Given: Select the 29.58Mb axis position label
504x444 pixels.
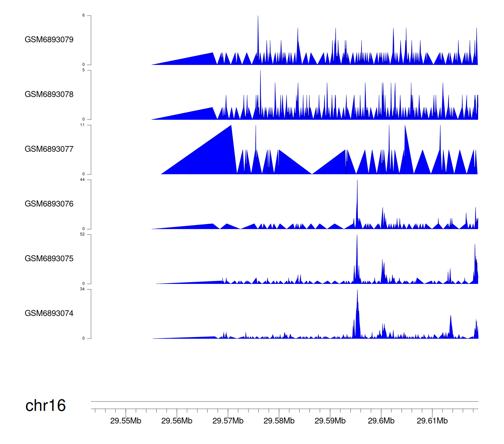Looking at the screenshot, I should point(279,421).
